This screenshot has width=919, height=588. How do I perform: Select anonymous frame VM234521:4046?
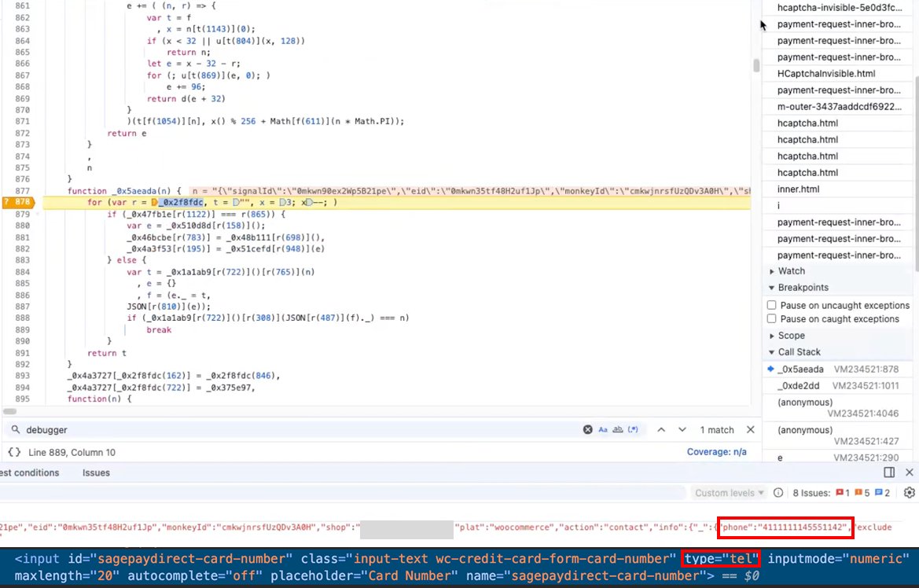(838, 407)
